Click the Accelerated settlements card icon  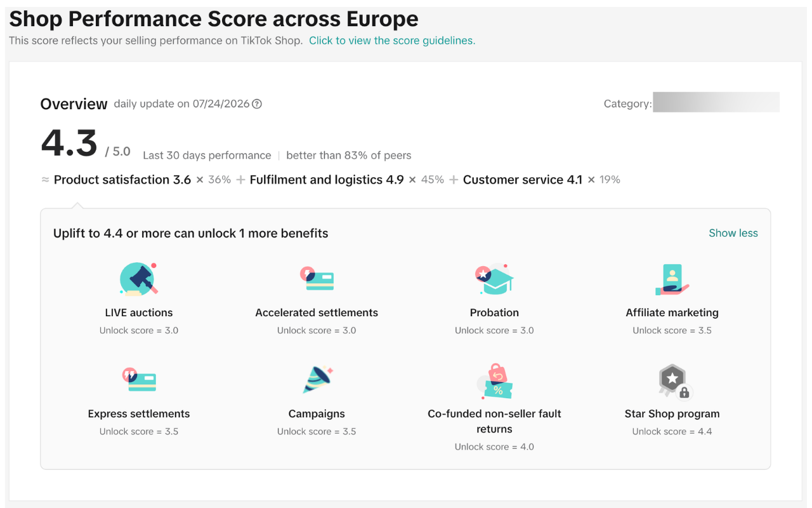point(317,279)
